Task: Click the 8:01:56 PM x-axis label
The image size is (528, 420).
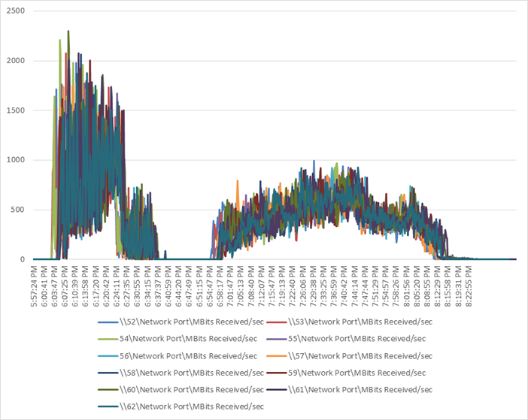Action: point(406,286)
